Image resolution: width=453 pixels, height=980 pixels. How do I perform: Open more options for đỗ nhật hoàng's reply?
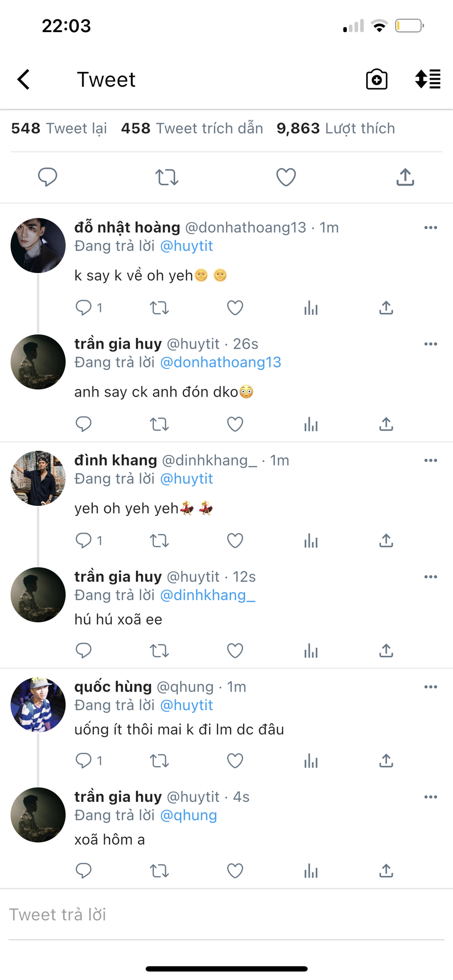click(431, 228)
